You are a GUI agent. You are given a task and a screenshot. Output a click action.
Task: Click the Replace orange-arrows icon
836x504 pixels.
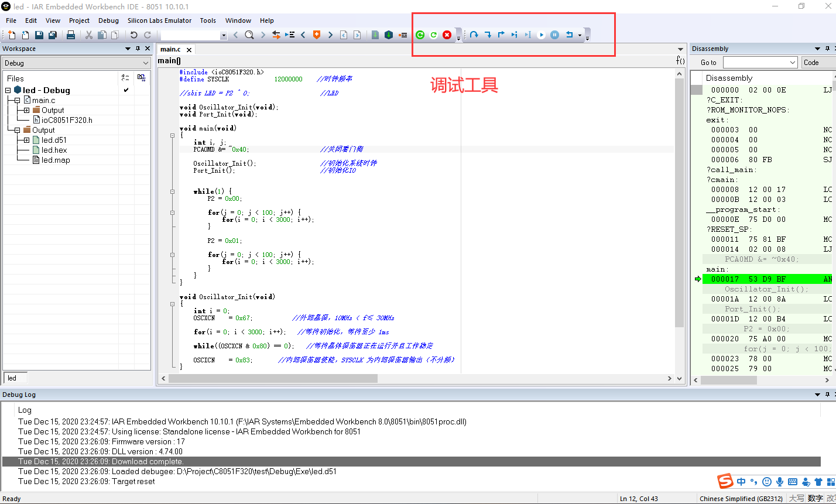(276, 35)
